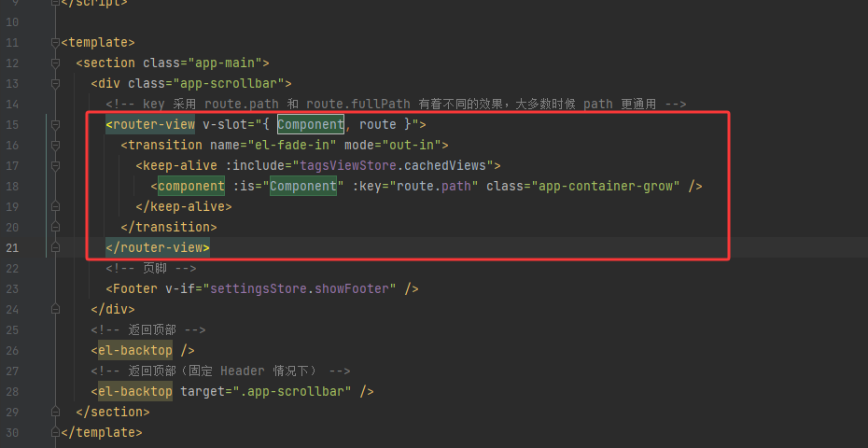The height and width of the screenshot is (448, 868).
Task: Collapse the transition fold marker on line 16
Action: 55,145
